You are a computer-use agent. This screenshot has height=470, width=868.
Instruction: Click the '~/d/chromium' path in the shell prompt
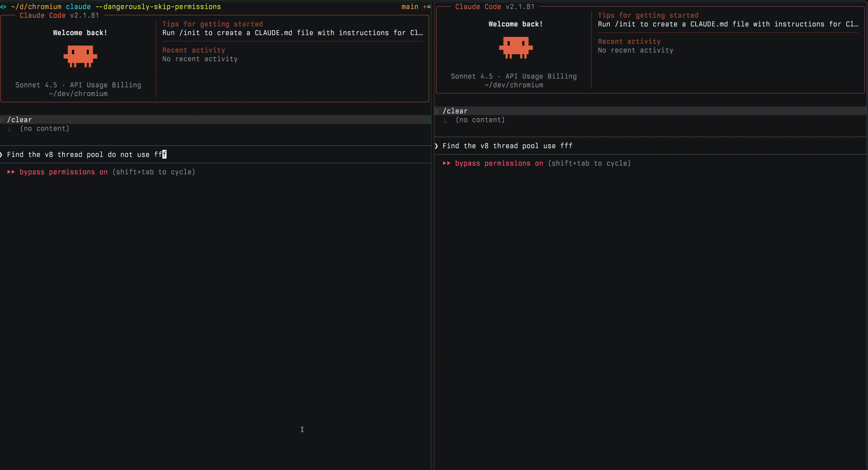click(36, 7)
